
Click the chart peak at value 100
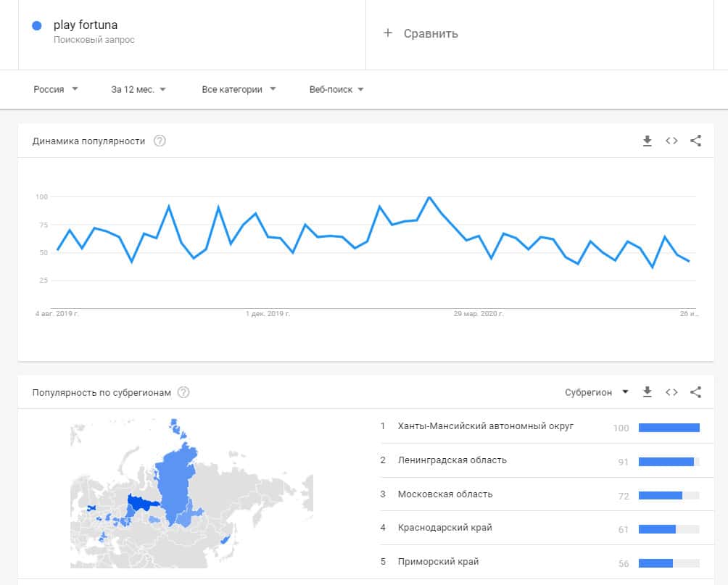429,197
